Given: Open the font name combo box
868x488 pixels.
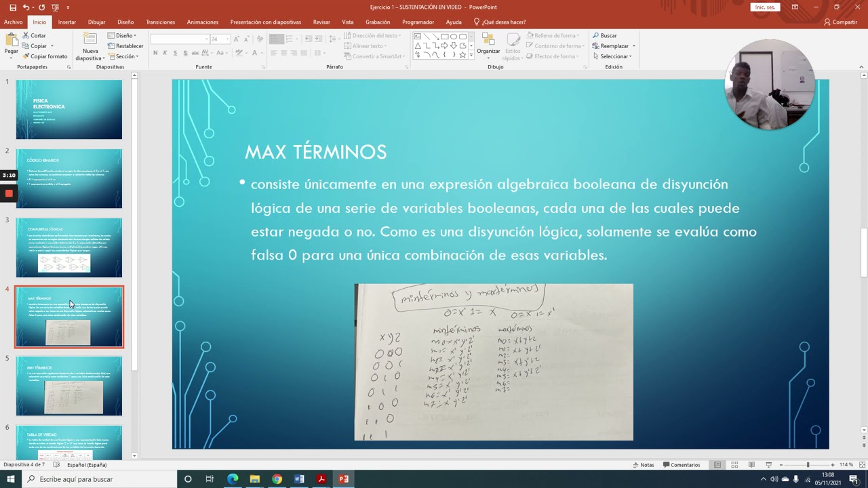Looking at the screenshot, I should pos(180,39).
